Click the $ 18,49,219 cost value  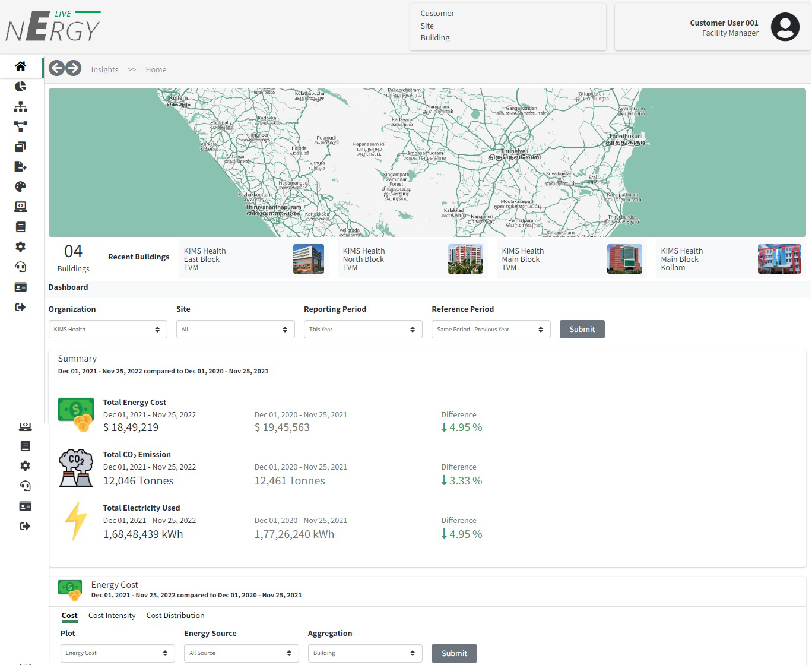coord(131,427)
